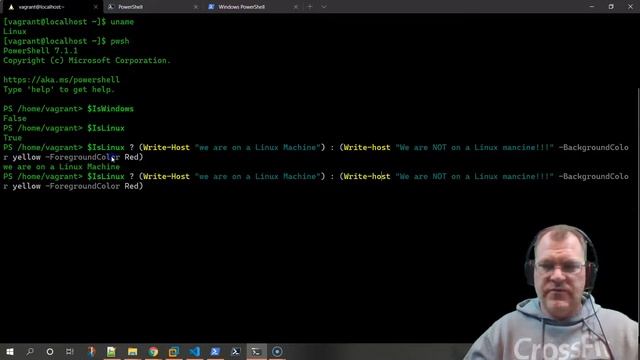Viewport: 640px width, 360px height.
Task: Select the active Windows Terminal taskbar icon
Action: [x=256, y=351]
